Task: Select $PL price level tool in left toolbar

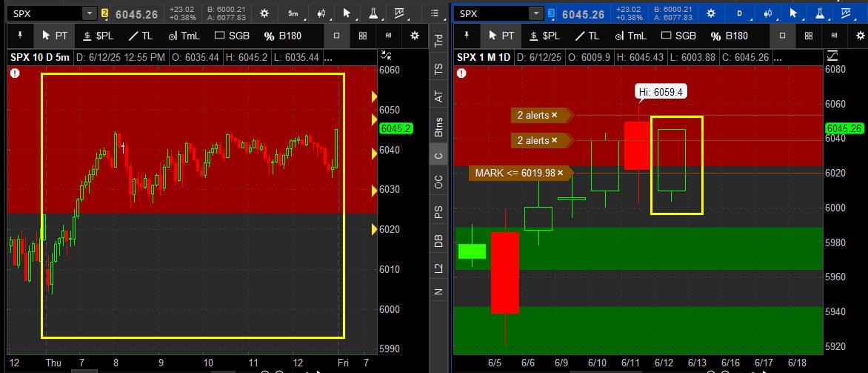Action: point(98,36)
